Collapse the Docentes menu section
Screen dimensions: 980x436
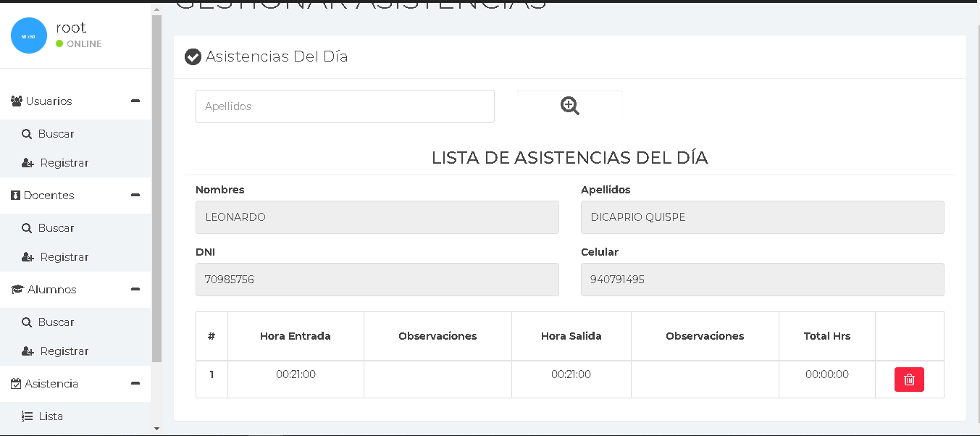135,196
